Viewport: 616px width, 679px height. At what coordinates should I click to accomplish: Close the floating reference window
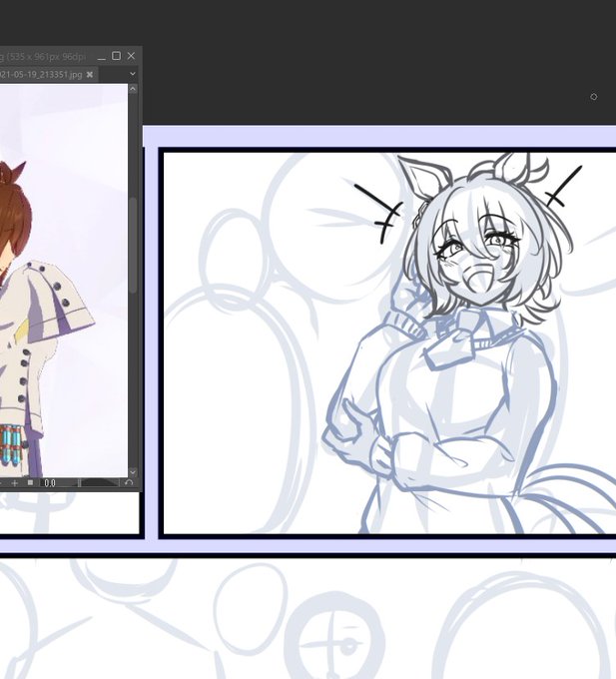(x=131, y=56)
